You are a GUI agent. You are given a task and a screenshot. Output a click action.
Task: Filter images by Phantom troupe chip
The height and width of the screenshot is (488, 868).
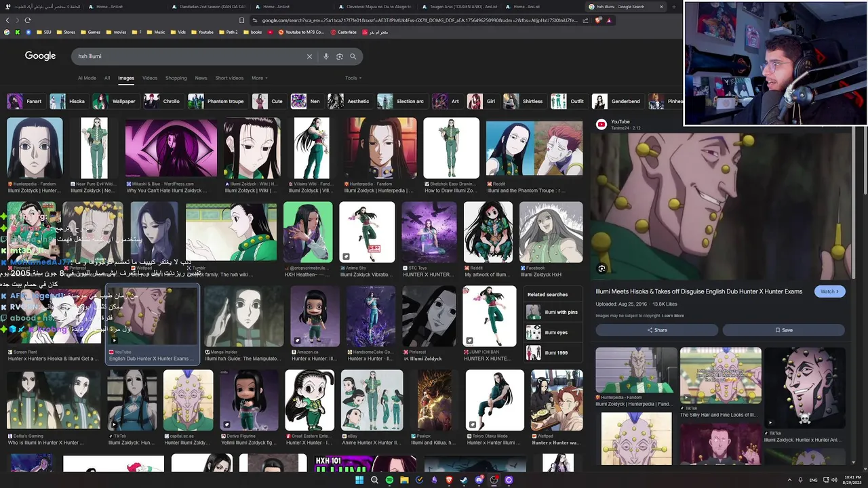coord(217,102)
